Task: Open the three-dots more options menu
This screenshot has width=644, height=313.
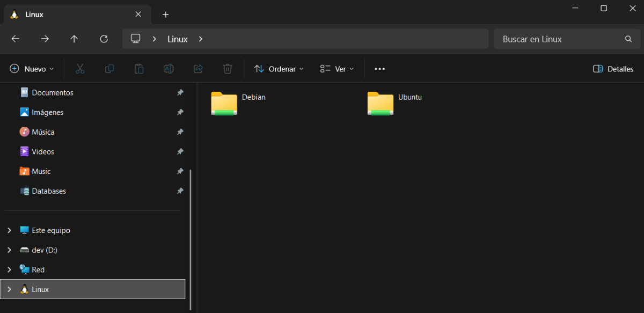Action: coord(380,69)
